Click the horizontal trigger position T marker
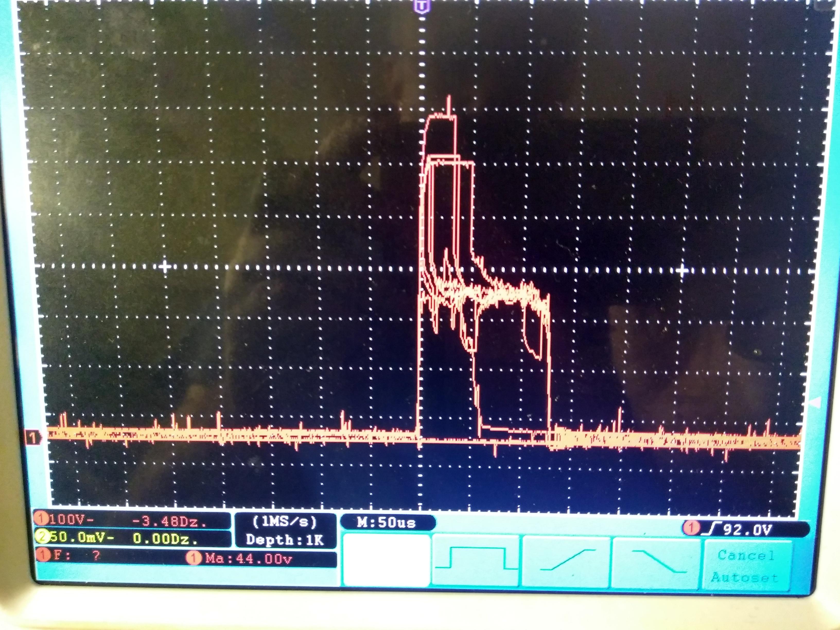Screen dimensions: 840x630 (422, 7)
